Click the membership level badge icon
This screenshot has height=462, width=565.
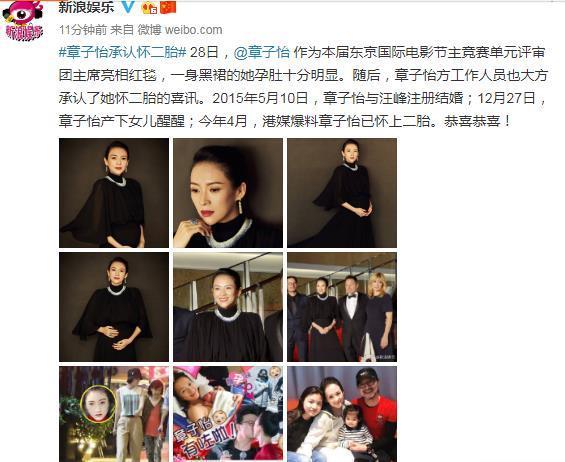point(149,8)
